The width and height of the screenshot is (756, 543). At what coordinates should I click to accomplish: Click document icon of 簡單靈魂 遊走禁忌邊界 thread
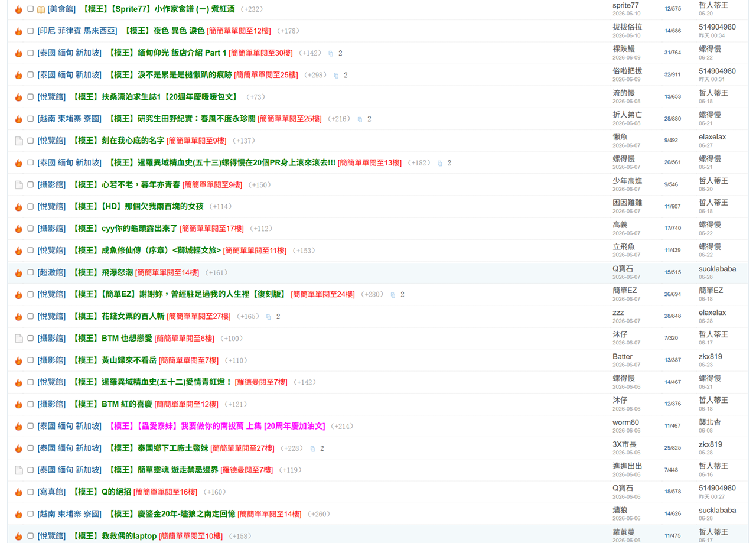point(19,470)
